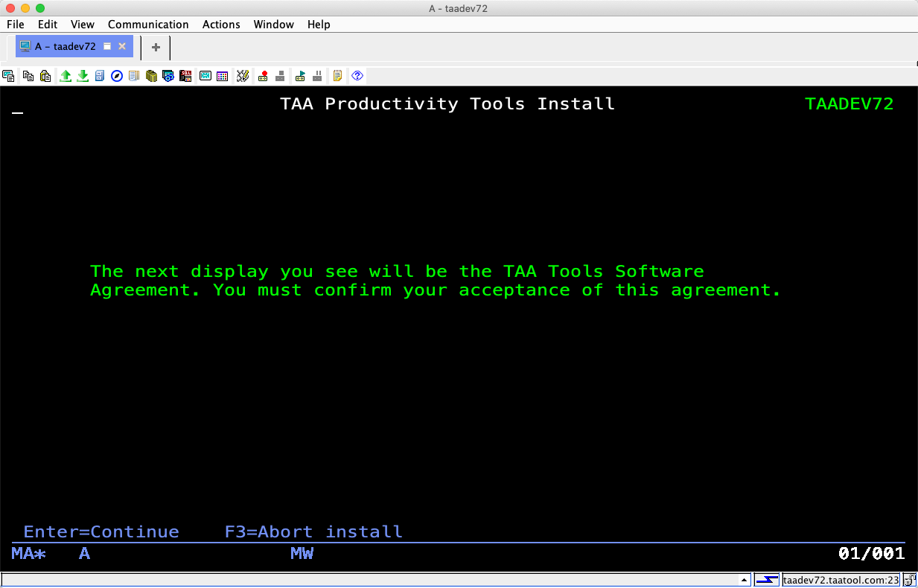Image resolution: width=918 pixels, height=588 pixels.
Task: Click the green download (receive file) icon
Action: (83, 76)
